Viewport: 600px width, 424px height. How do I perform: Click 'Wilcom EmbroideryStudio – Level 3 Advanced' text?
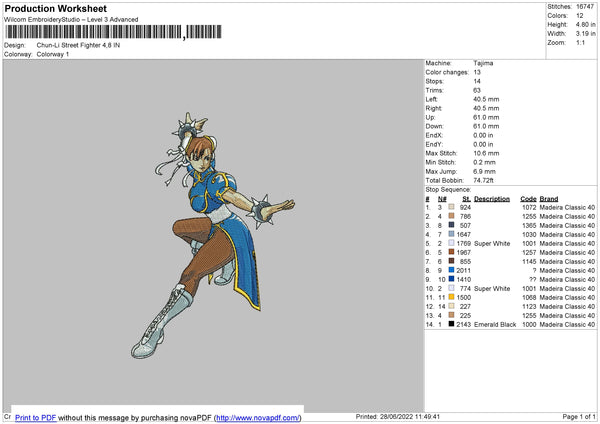[x=71, y=20]
